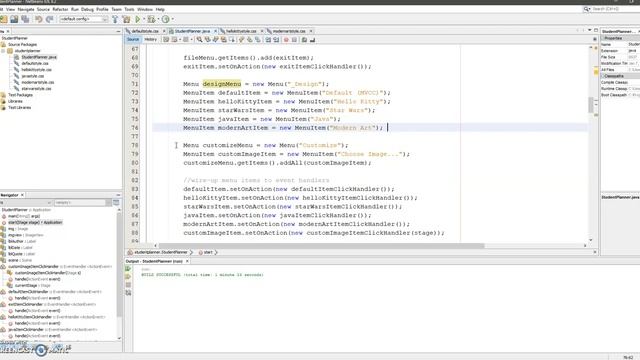Click the Debug Project toolbar icon
The height and width of the screenshot is (360, 640).
pyautogui.click(x=151, y=19)
